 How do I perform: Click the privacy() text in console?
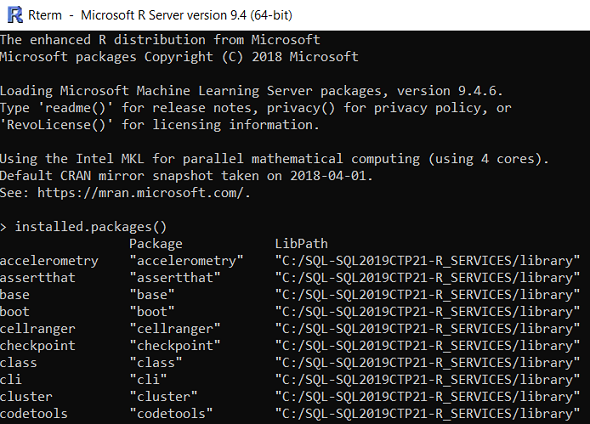coord(301,108)
